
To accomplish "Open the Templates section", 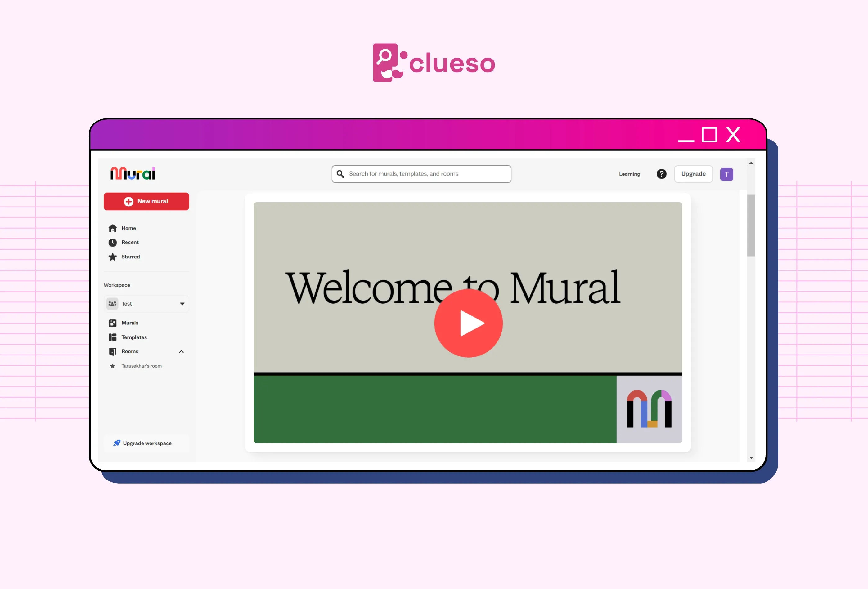I will tap(134, 337).
